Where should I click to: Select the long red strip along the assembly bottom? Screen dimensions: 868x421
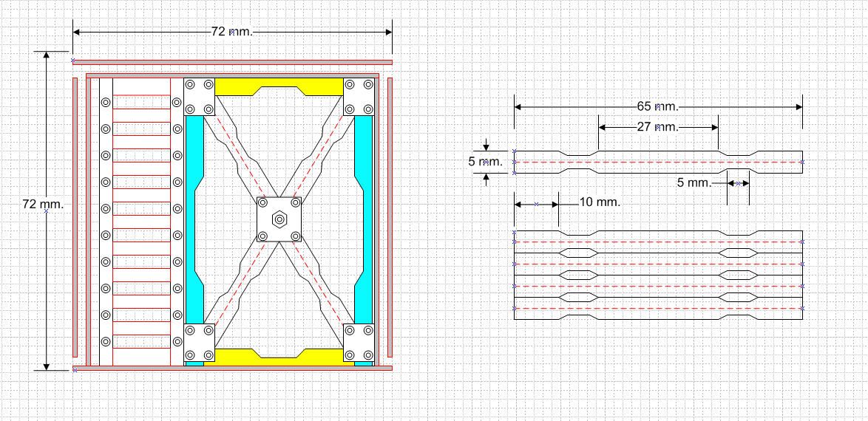tap(232, 369)
